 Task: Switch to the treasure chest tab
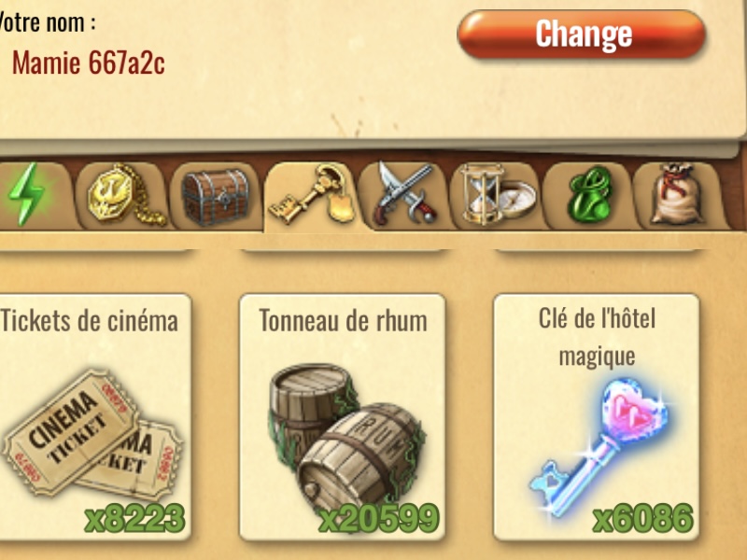point(216,196)
